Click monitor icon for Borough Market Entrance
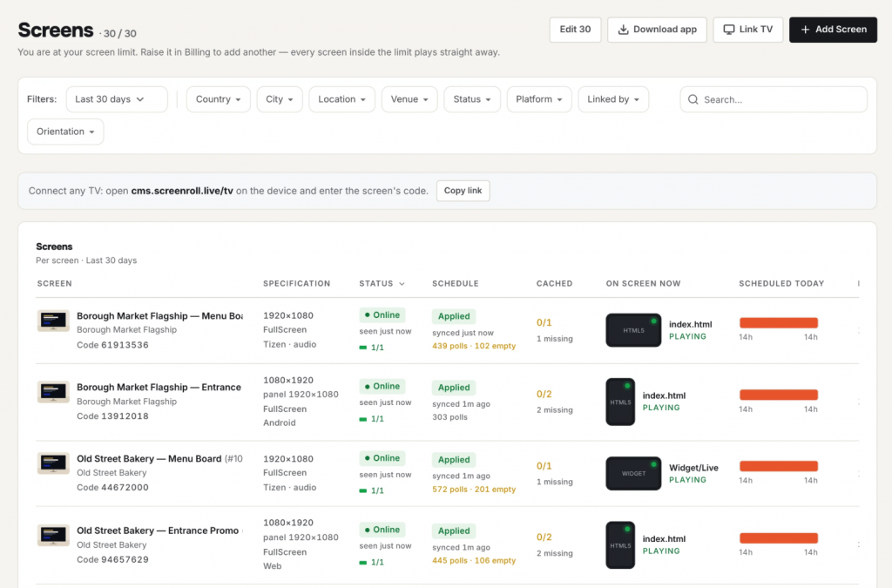892x588 pixels. point(53,392)
